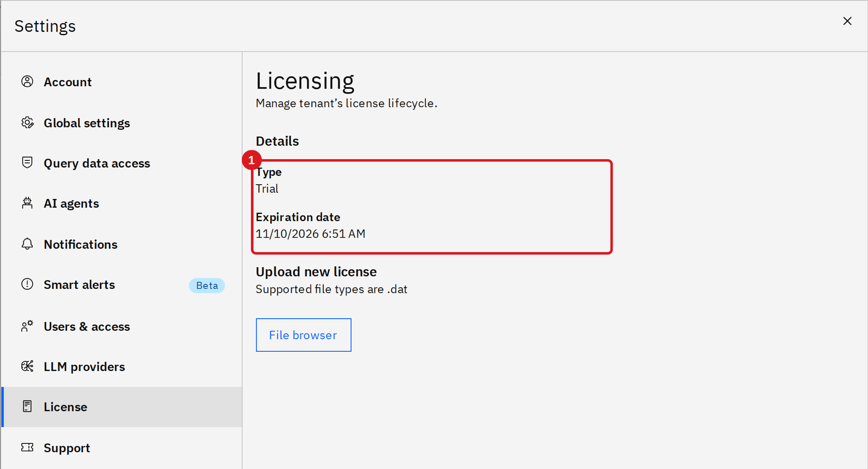Screen dimensions: 868x469
Task: Click the LLM providers icon
Action: point(27,366)
